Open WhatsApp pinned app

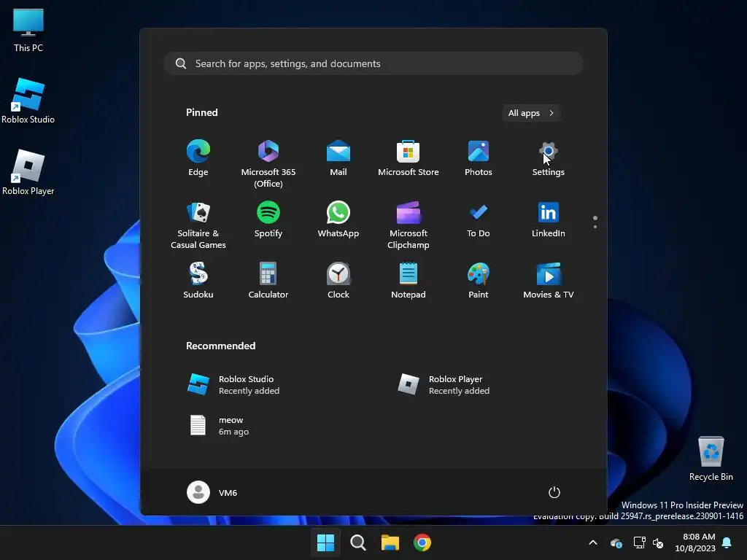(338, 219)
